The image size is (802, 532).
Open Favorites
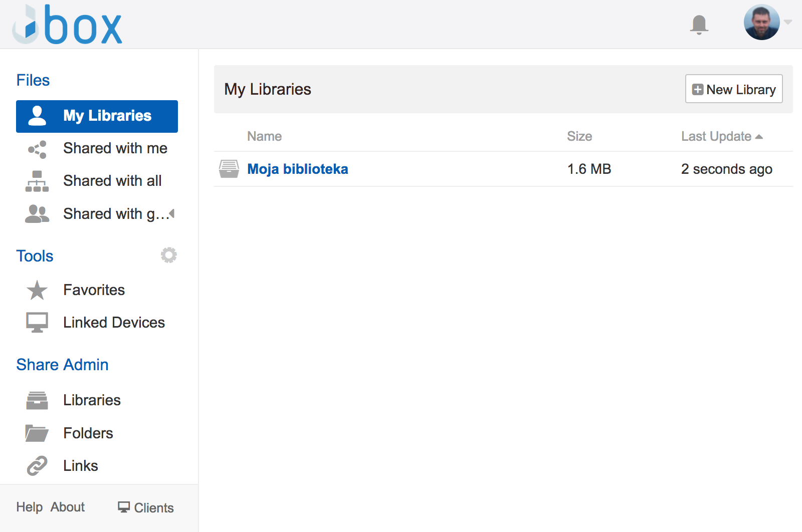pyautogui.click(x=94, y=290)
